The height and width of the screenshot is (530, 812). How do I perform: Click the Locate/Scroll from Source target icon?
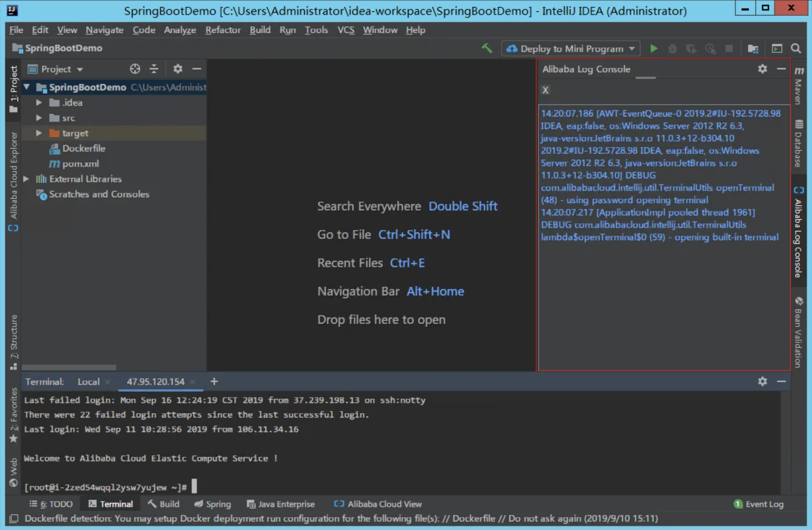pos(135,68)
